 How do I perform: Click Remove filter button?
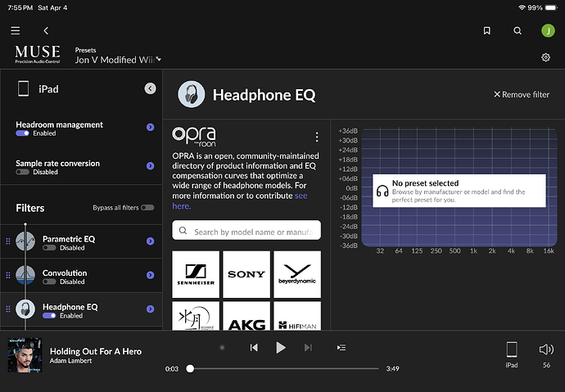point(522,95)
